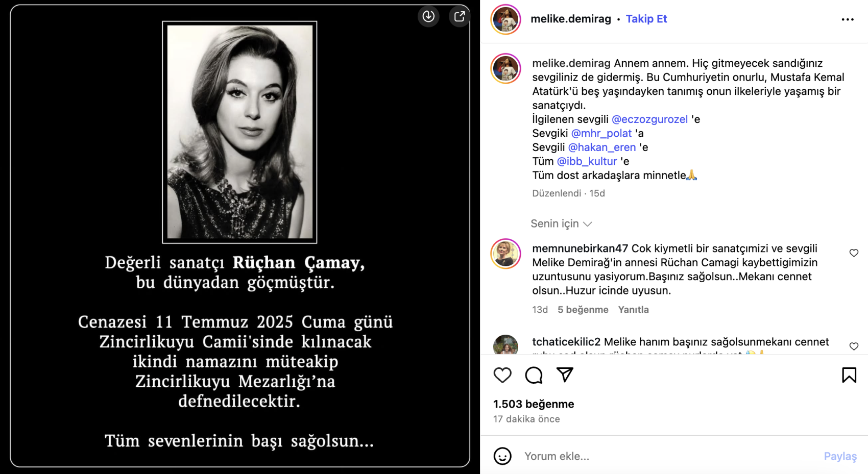Follow melike.demirag with Takip Et

pyautogui.click(x=646, y=19)
